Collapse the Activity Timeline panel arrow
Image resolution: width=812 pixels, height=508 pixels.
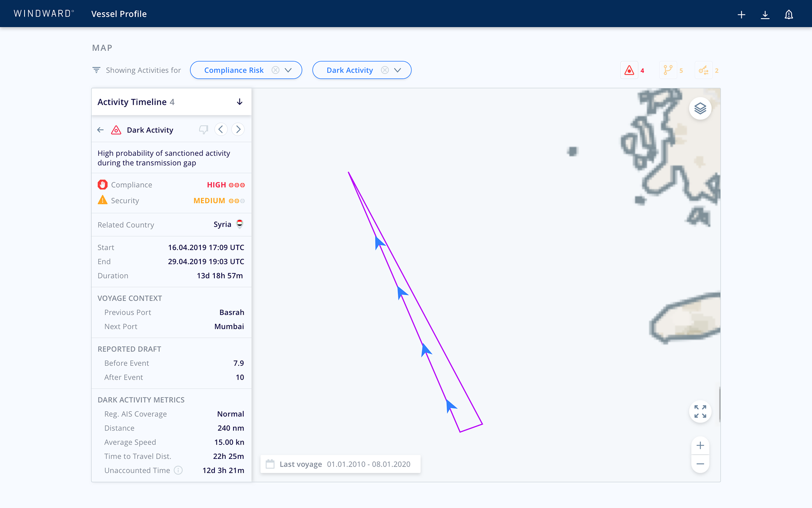click(239, 102)
